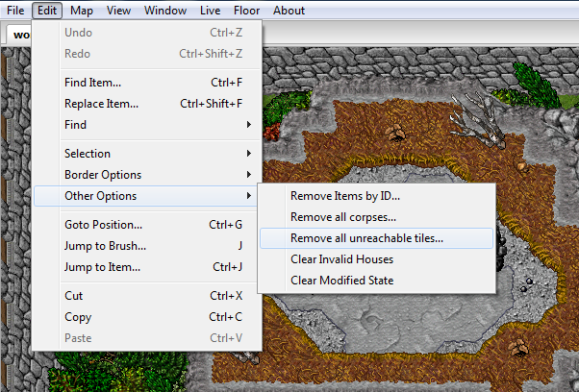
Task: Close the open Edit menu
Action: pos(47,11)
